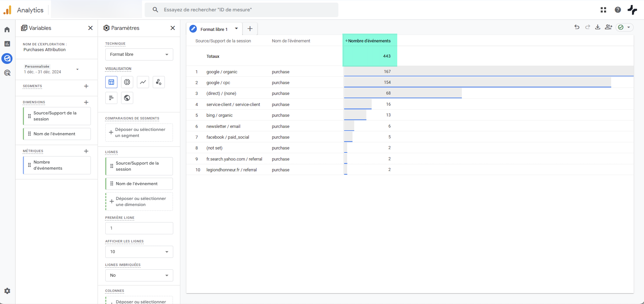This screenshot has width=644, height=304.
Task: Pick the line chart visualisation
Action: (143, 82)
